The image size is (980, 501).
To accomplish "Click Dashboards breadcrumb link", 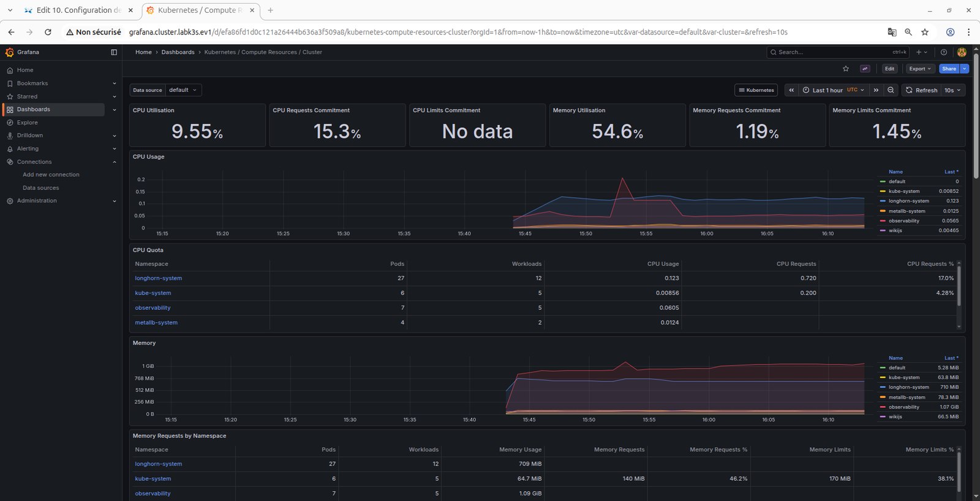I will click(178, 52).
